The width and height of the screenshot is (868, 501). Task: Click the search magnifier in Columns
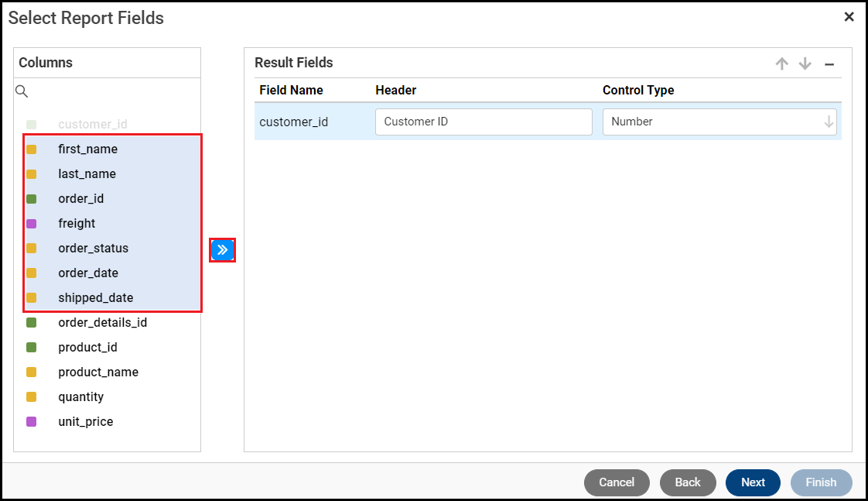(x=22, y=91)
